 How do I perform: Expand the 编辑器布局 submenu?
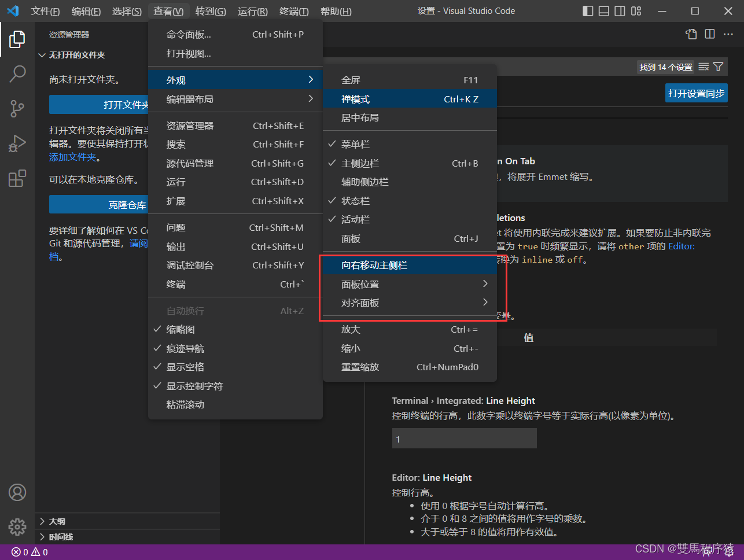pyautogui.click(x=235, y=100)
